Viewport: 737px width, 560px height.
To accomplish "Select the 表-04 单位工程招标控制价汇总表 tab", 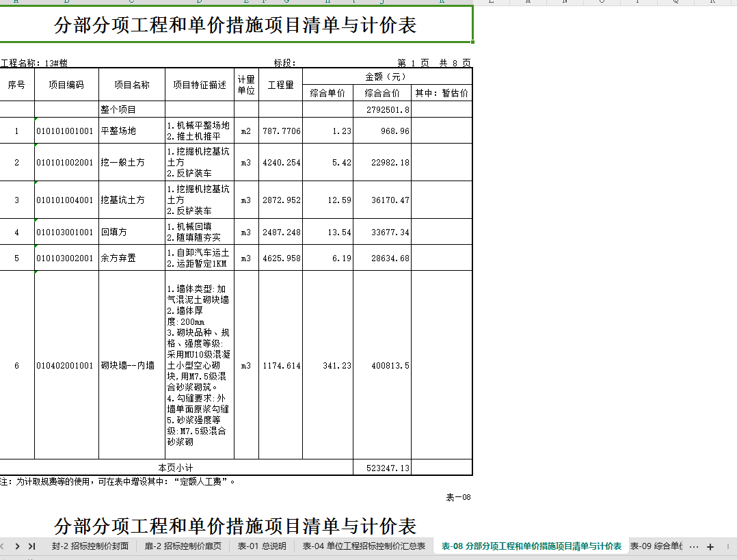I will coord(364,546).
